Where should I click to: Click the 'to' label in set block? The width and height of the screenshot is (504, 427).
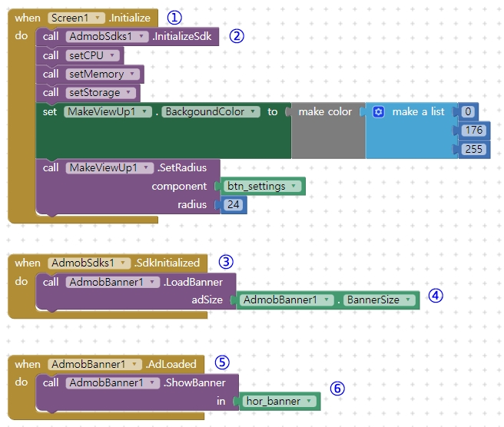click(x=273, y=112)
